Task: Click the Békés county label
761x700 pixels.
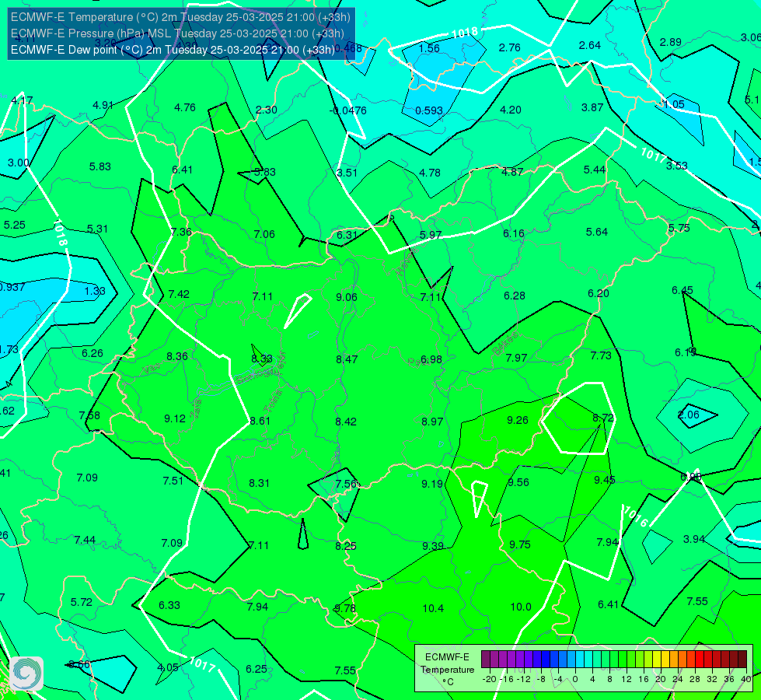Action: (x=504, y=344)
